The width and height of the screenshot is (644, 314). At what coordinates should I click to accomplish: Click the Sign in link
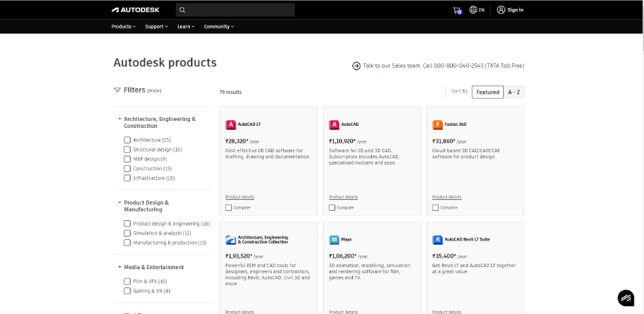coord(515,10)
